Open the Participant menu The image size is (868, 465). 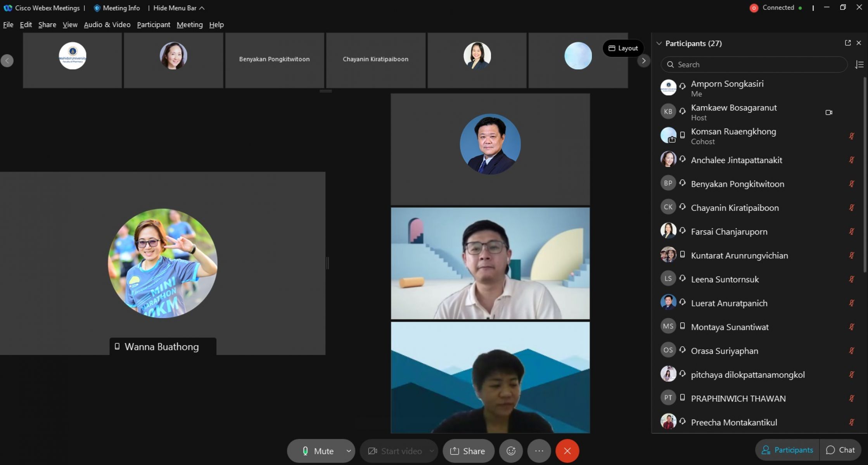153,24
